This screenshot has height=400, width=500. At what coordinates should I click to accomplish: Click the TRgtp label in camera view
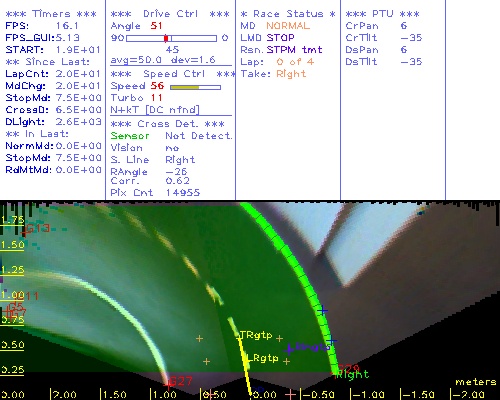click(x=256, y=335)
